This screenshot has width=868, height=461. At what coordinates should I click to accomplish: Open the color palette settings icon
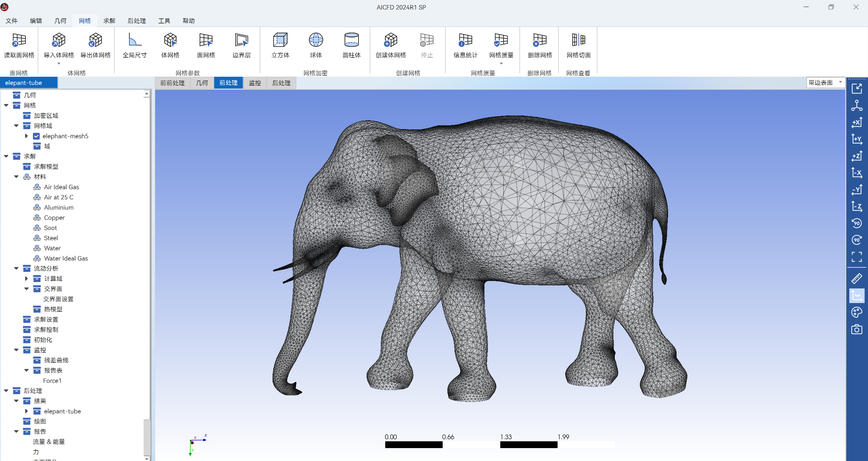[x=856, y=312]
